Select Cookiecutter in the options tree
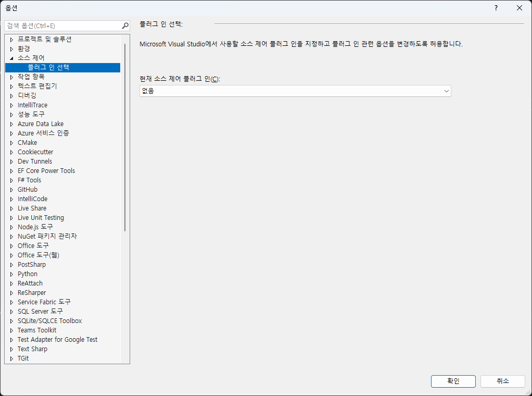 tap(35, 152)
